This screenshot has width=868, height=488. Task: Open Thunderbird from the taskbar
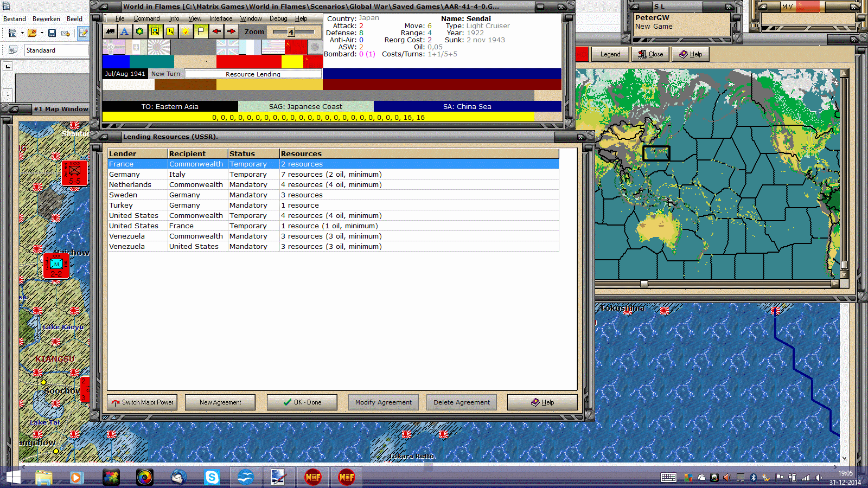[178, 477]
